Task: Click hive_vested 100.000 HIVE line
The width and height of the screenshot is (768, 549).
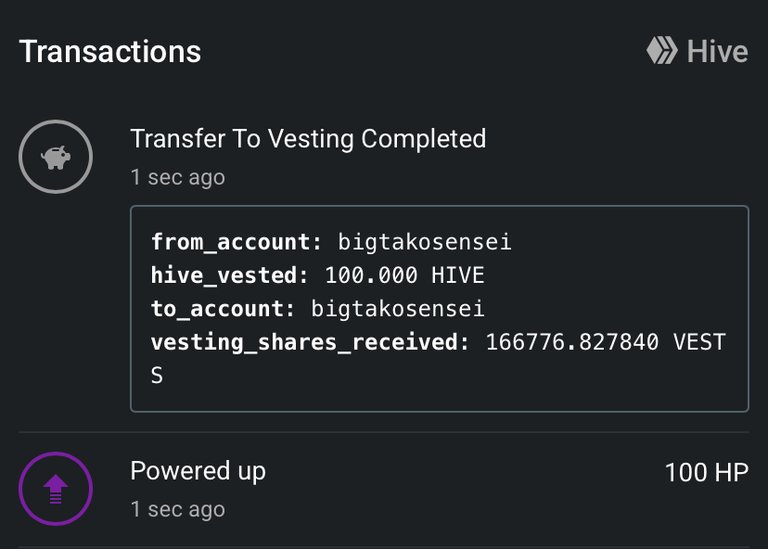Action: 317,275
